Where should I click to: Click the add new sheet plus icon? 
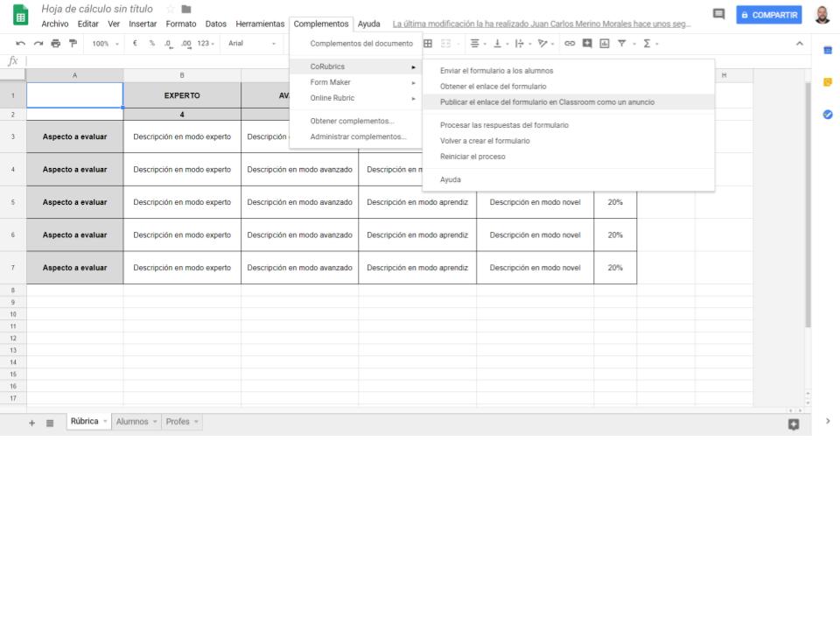[x=32, y=423]
